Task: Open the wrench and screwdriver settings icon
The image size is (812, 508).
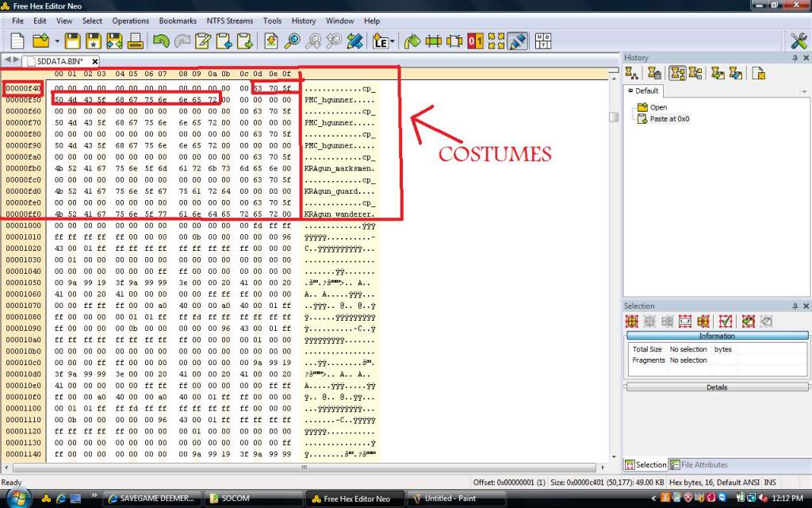Action: tap(799, 41)
